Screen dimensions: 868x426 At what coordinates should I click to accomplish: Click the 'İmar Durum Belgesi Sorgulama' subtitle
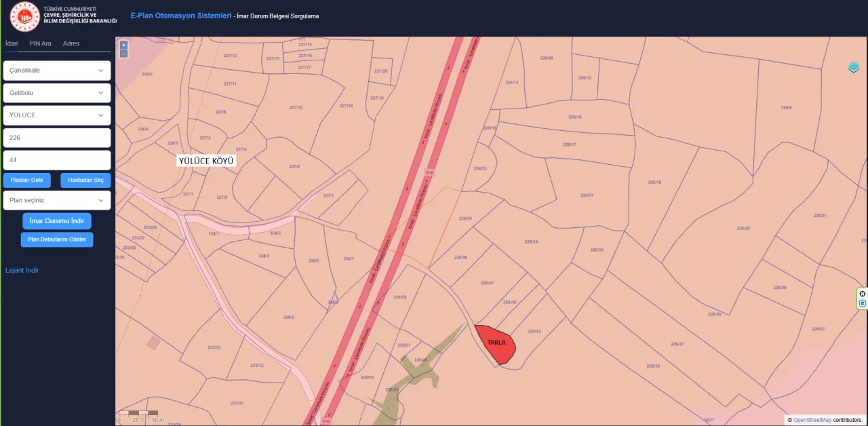point(277,16)
